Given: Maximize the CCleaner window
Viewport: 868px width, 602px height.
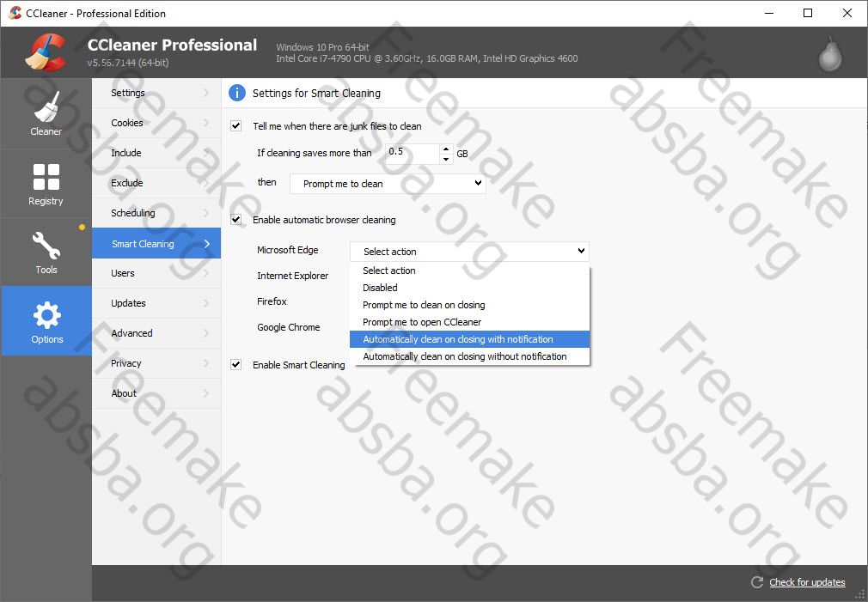Looking at the screenshot, I should point(808,13).
